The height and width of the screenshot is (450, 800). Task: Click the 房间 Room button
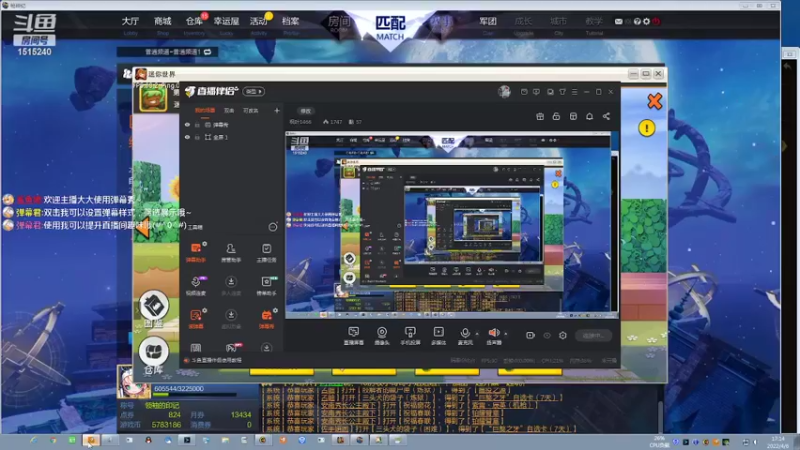(339, 23)
